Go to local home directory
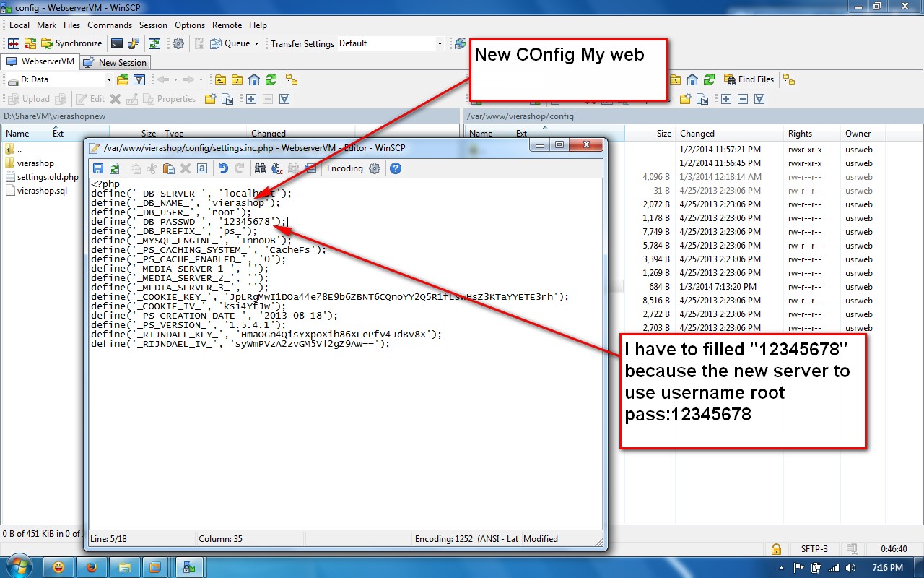This screenshot has height=578, width=924. pyautogui.click(x=254, y=79)
